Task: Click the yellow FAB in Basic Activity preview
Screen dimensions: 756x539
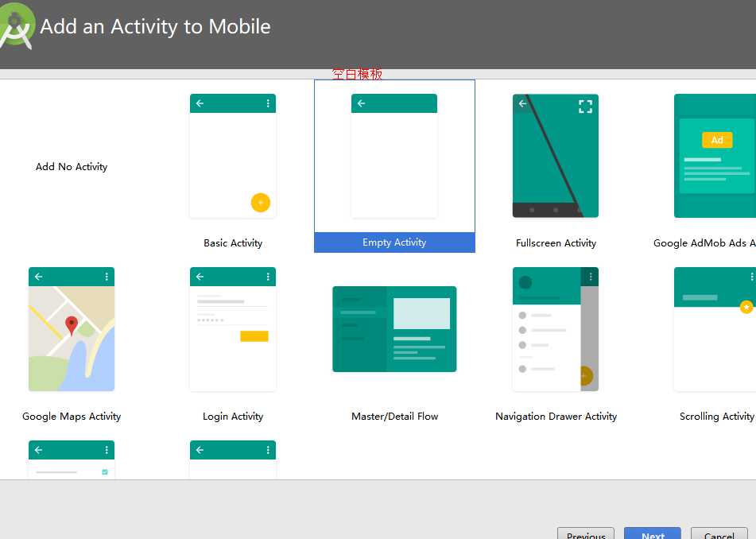Action: coord(261,203)
